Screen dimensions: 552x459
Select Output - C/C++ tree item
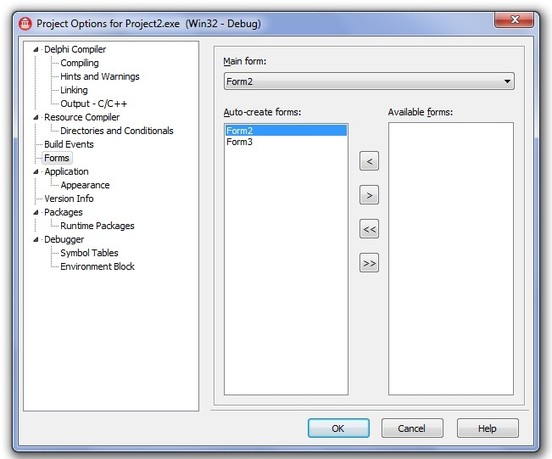point(94,104)
